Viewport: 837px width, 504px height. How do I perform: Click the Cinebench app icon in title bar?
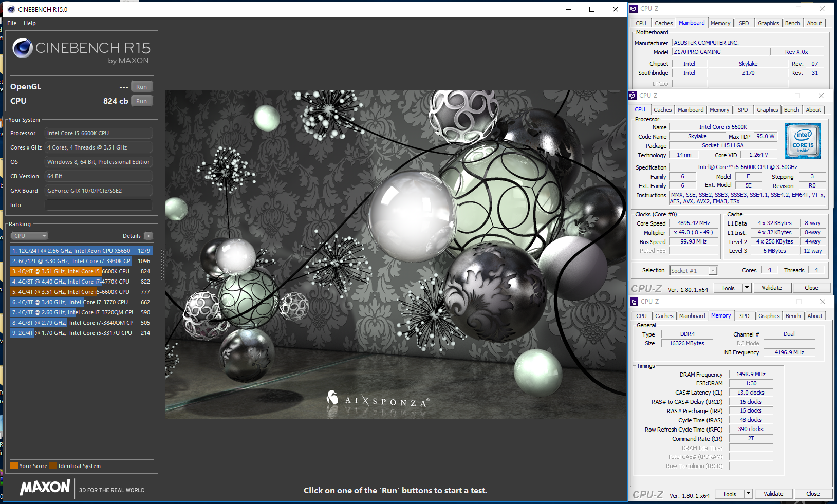[11, 9]
